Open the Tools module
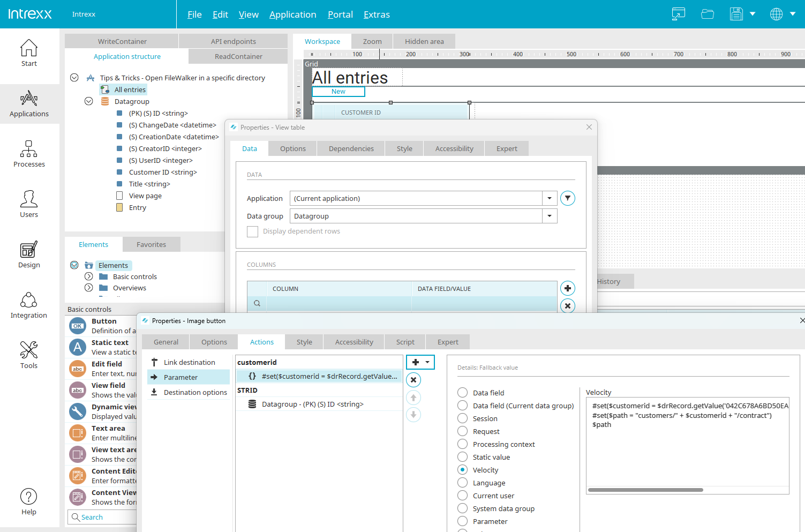The width and height of the screenshot is (805, 532). click(29, 355)
